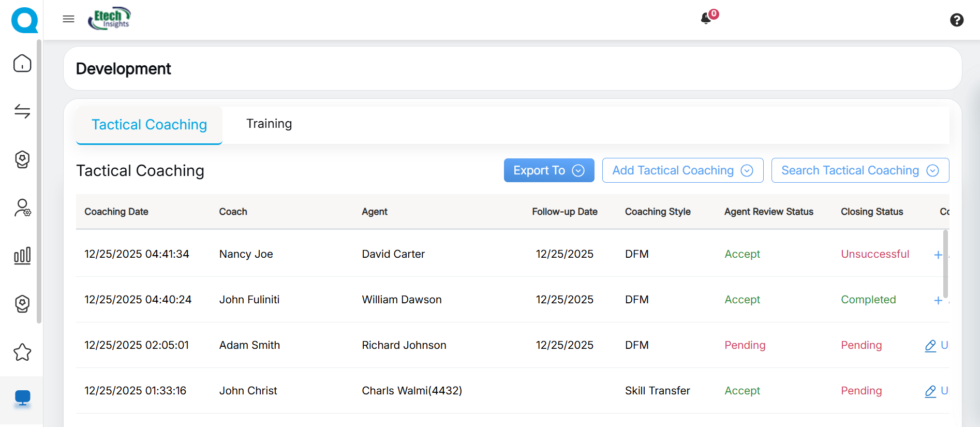
Task: Switch to the Training tab
Action: tap(269, 124)
